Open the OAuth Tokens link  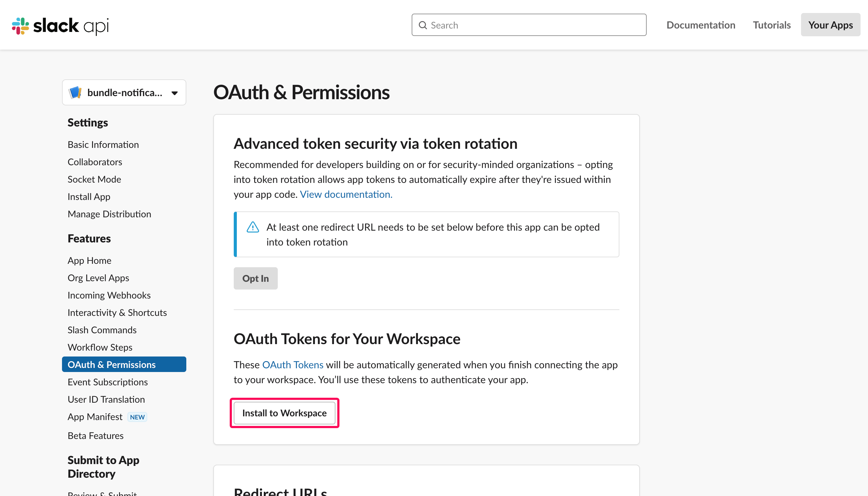292,365
